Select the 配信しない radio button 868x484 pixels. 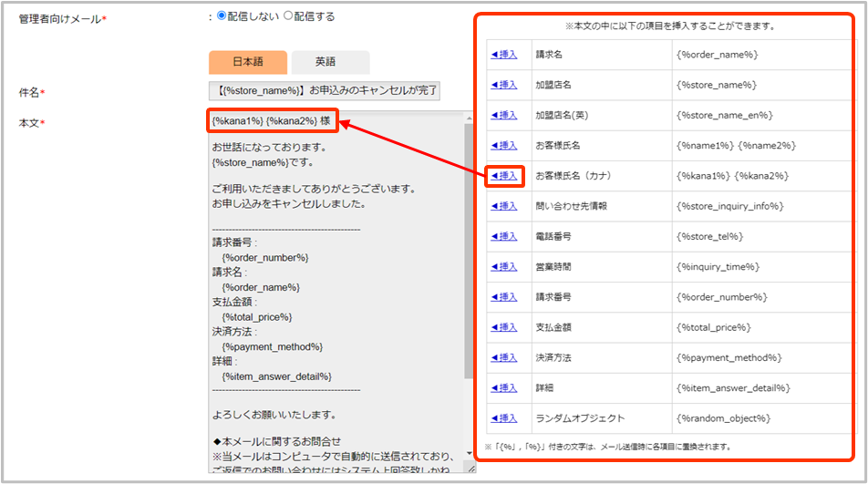point(222,15)
